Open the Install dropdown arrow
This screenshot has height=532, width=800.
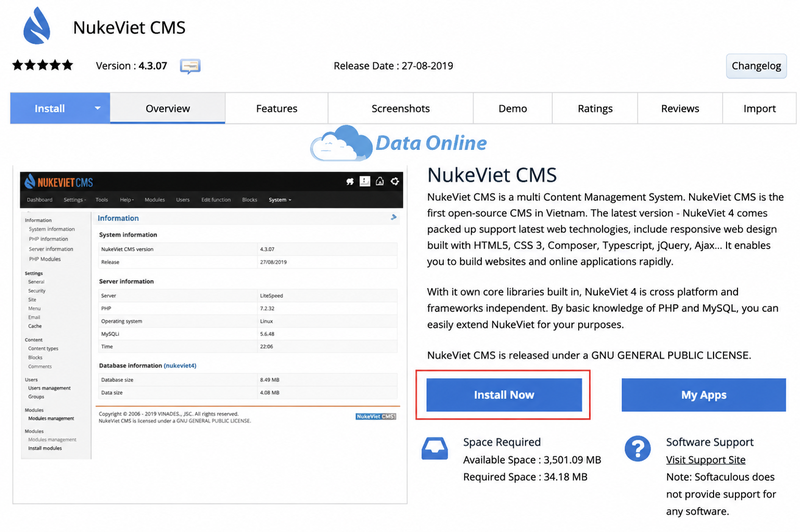[x=97, y=108]
